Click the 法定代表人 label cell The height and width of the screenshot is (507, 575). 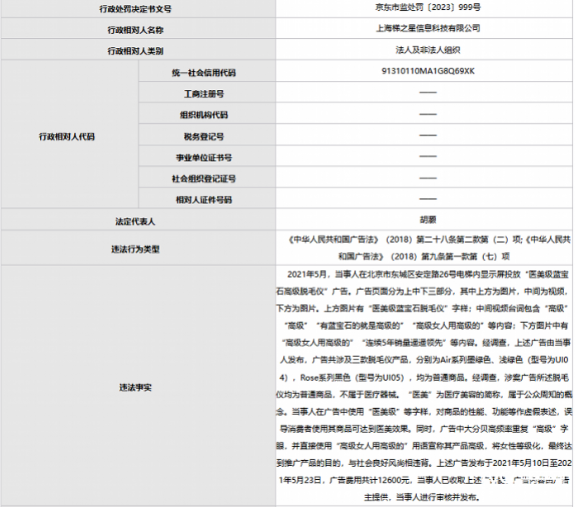135,221
